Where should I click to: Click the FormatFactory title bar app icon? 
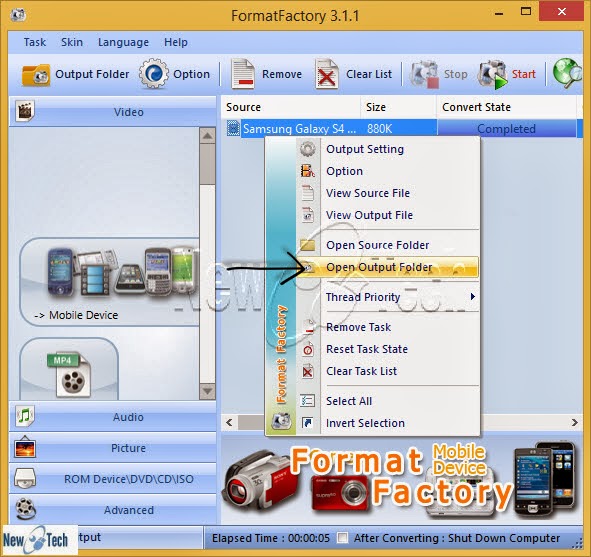pos(17,15)
